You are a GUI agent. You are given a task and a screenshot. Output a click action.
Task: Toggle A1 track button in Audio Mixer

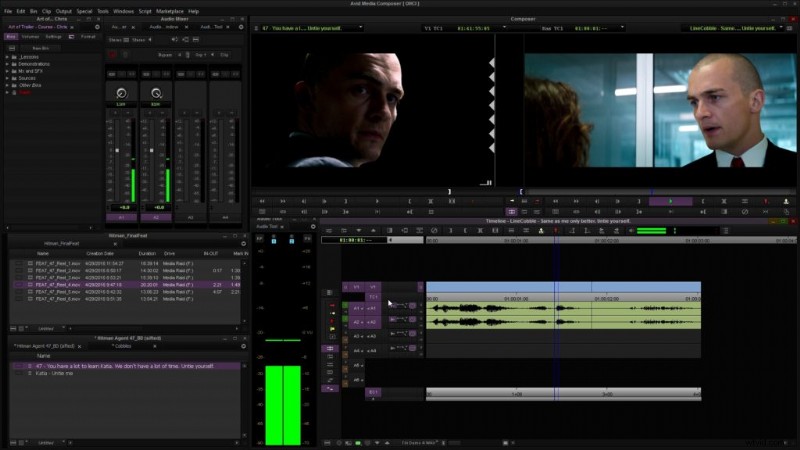pos(121,217)
